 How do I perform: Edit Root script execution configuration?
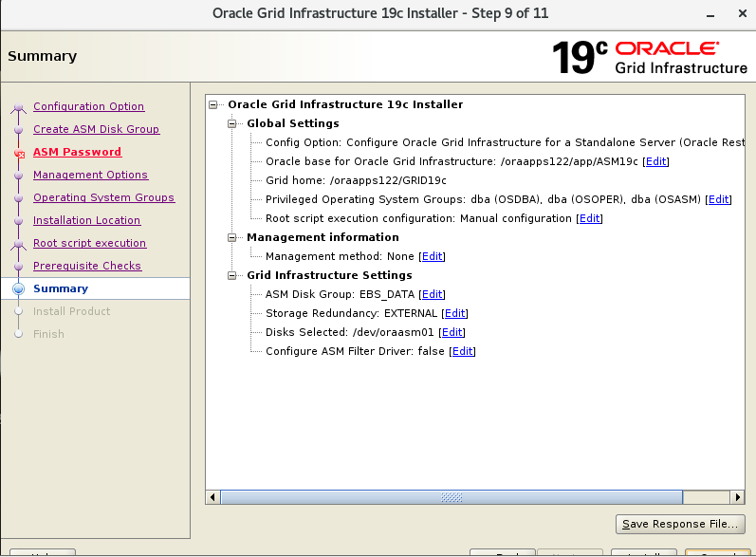tap(590, 218)
